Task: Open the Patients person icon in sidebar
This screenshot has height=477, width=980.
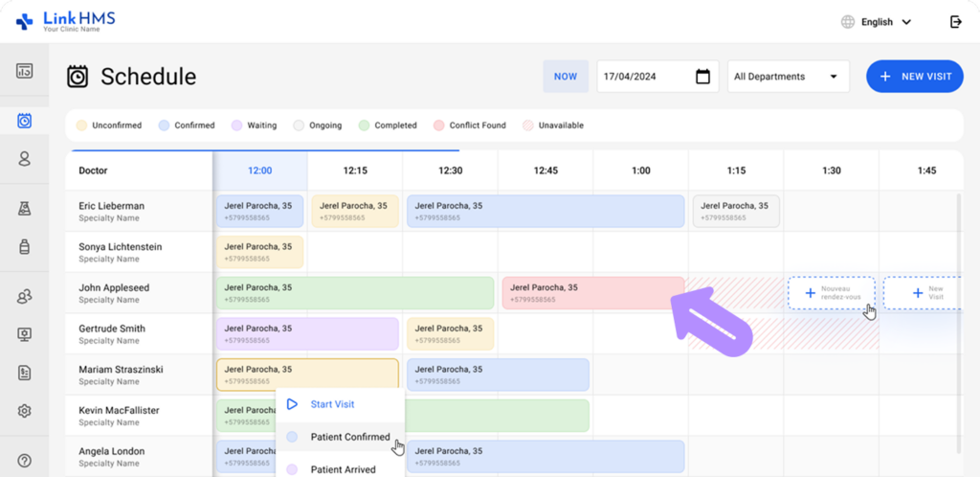Action: click(x=24, y=159)
